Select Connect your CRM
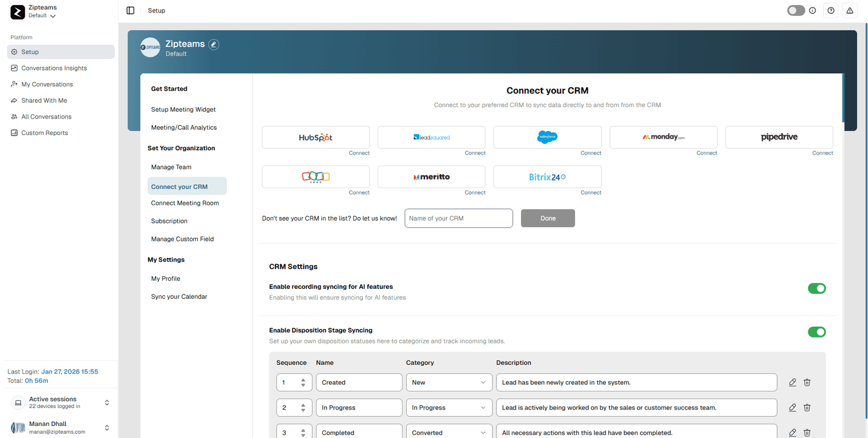The width and height of the screenshot is (868, 438). (187, 186)
